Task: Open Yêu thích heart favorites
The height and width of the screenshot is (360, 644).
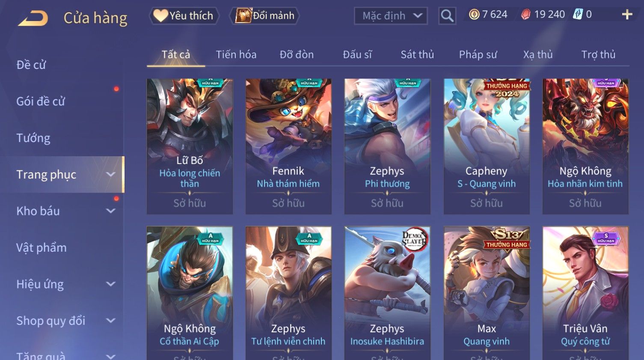Action: (x=184, y=16)
